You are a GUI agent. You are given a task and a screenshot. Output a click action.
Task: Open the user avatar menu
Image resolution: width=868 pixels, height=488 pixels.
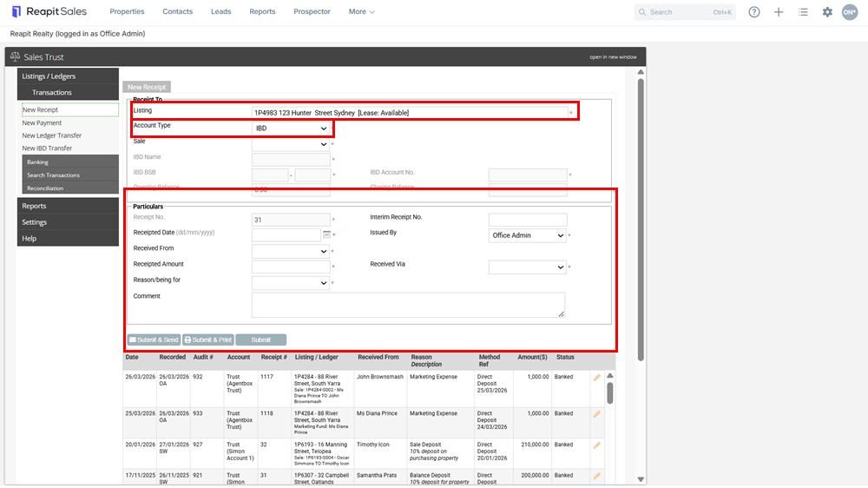850,11
